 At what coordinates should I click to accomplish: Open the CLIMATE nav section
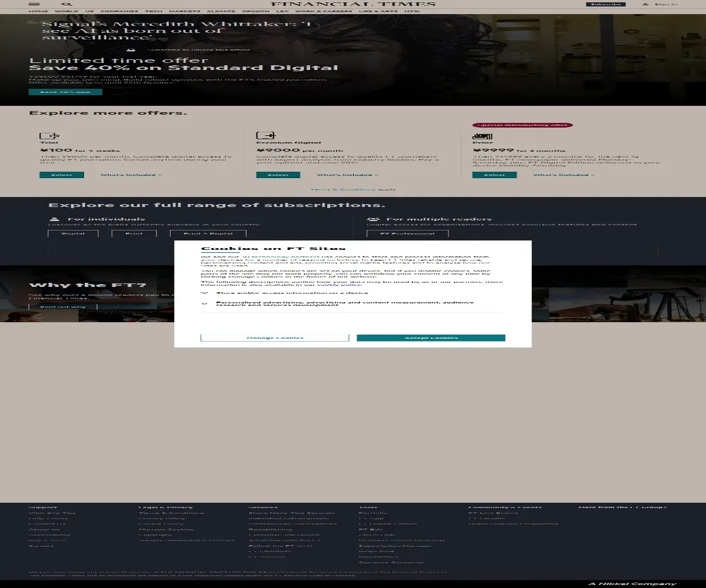pos(221,11)
